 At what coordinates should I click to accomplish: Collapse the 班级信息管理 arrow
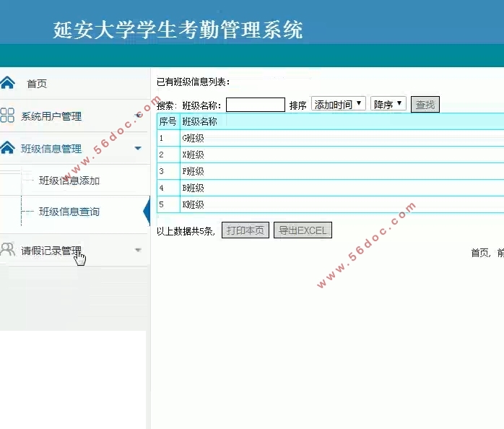pos(138,148)
